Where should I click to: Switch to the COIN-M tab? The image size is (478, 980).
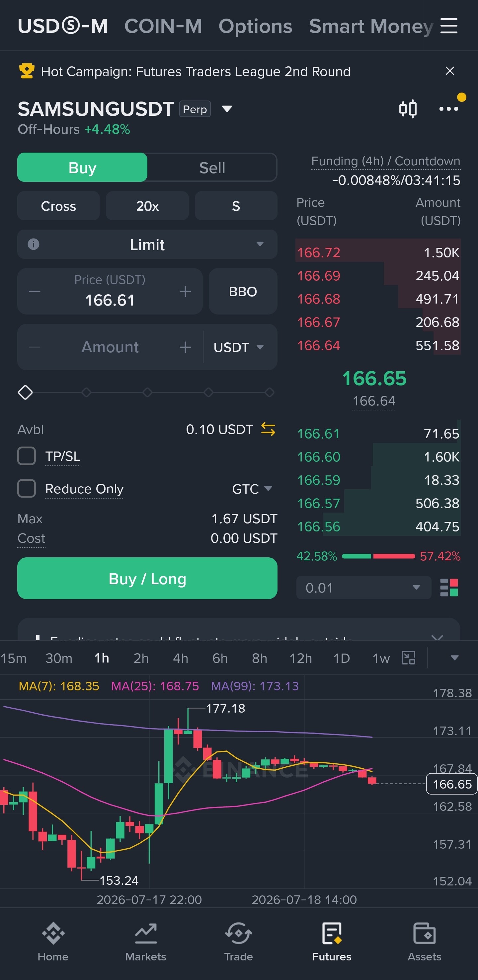[163, 26]
